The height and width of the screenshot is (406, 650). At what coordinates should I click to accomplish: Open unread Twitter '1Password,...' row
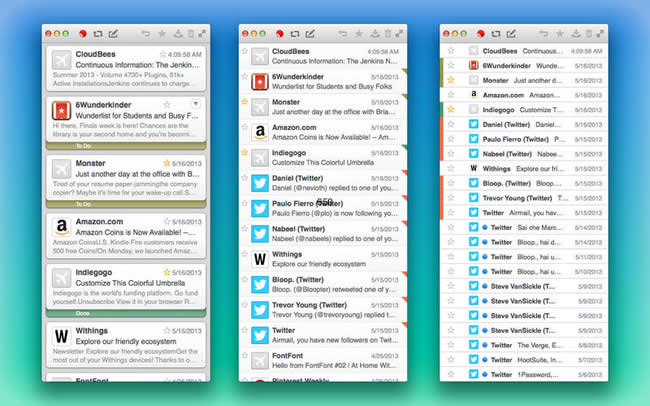(x=524, y=374)
